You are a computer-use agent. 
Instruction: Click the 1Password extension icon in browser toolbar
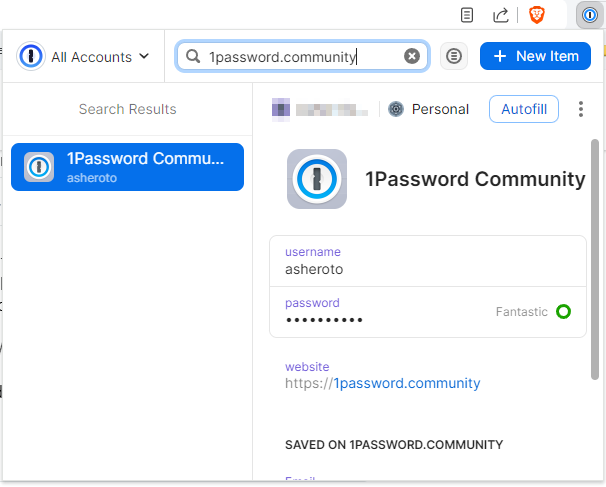point(590,15)
